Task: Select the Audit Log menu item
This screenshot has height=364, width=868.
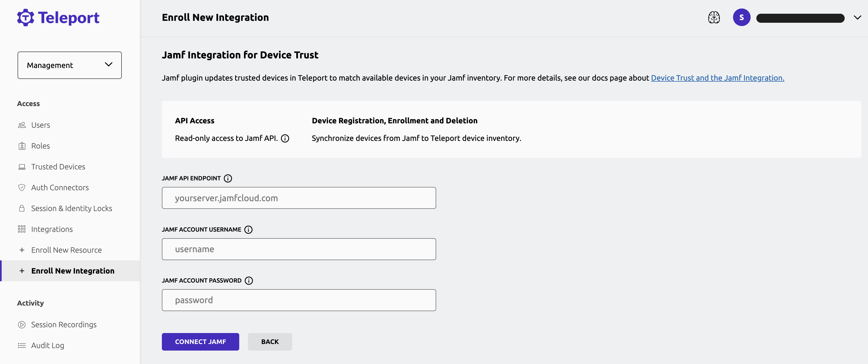Action: click(x=48, y=345)
